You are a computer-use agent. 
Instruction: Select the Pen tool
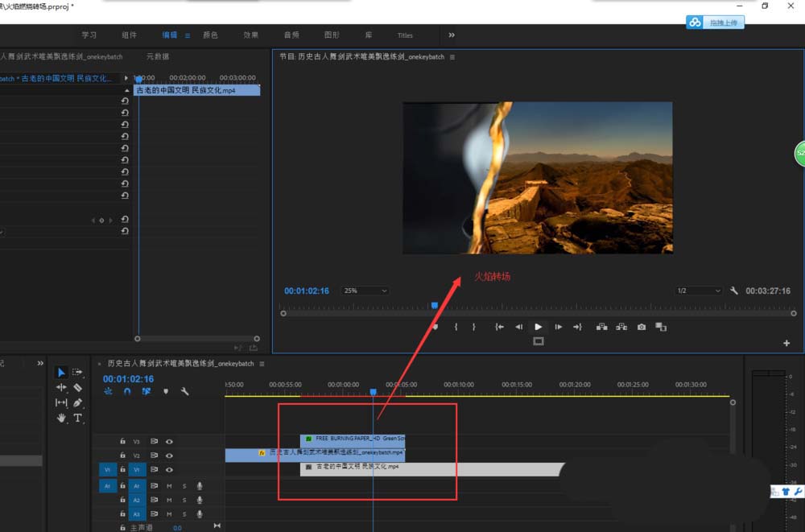coord(78,402)
